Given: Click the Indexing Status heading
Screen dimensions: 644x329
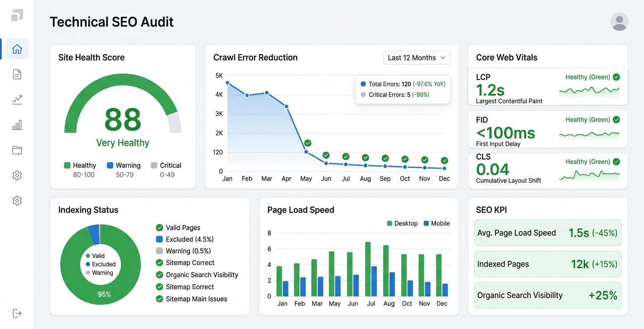Looking at the screenshot, I should click(x=89, y=210).
